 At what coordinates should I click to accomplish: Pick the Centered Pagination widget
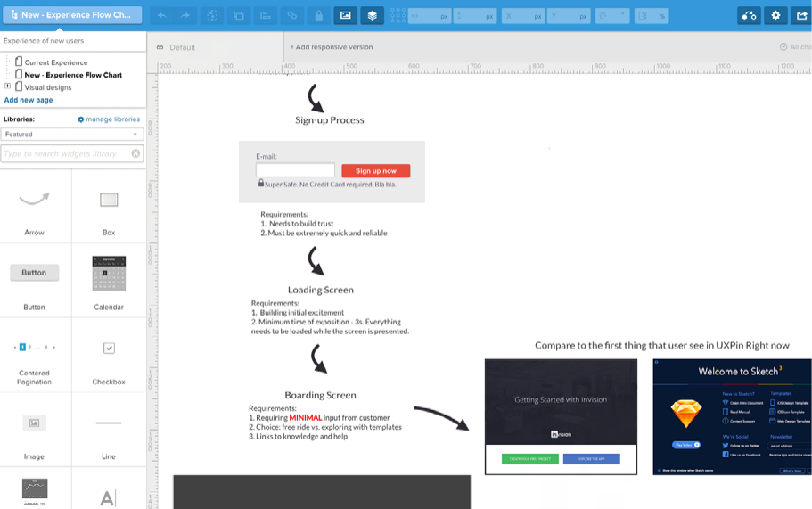(x=35, y=355)
